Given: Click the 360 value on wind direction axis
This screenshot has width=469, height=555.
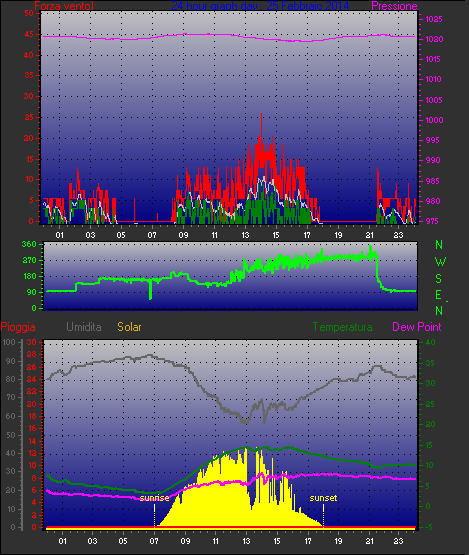Looking at the screenshot, I should pyautogui.click(x=29, y=244).
